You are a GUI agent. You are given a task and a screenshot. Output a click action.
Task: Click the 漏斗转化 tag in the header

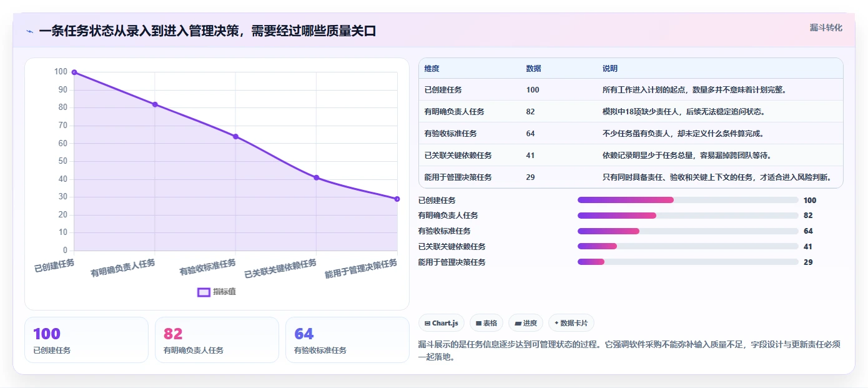(826, 27)
